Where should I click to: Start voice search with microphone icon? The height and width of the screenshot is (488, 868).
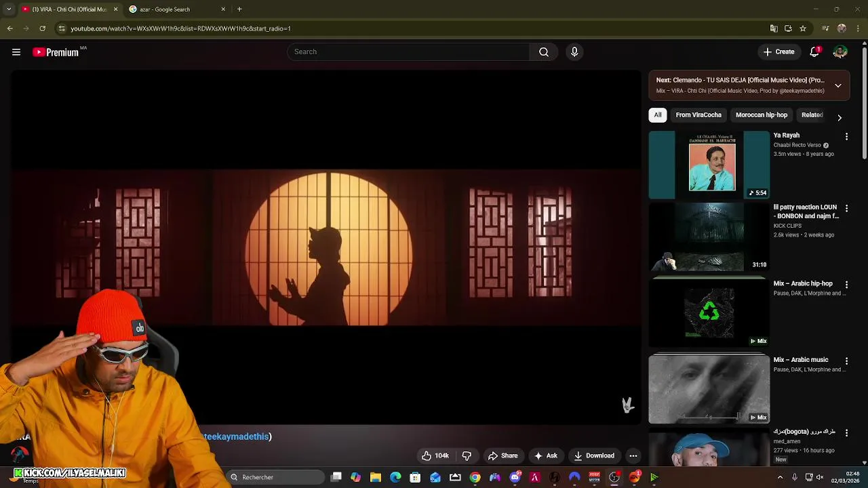coord(574,52)
